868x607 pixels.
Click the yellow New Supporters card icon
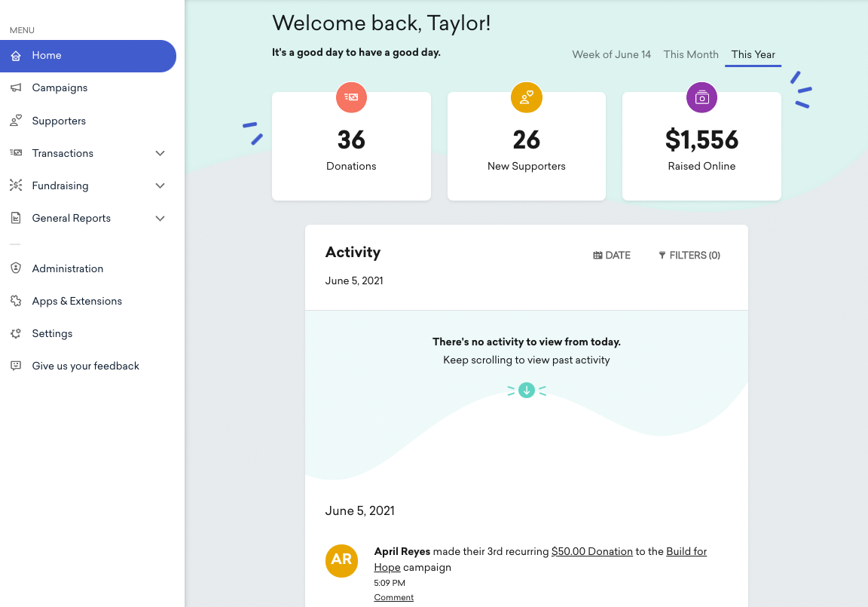(527, 97)
